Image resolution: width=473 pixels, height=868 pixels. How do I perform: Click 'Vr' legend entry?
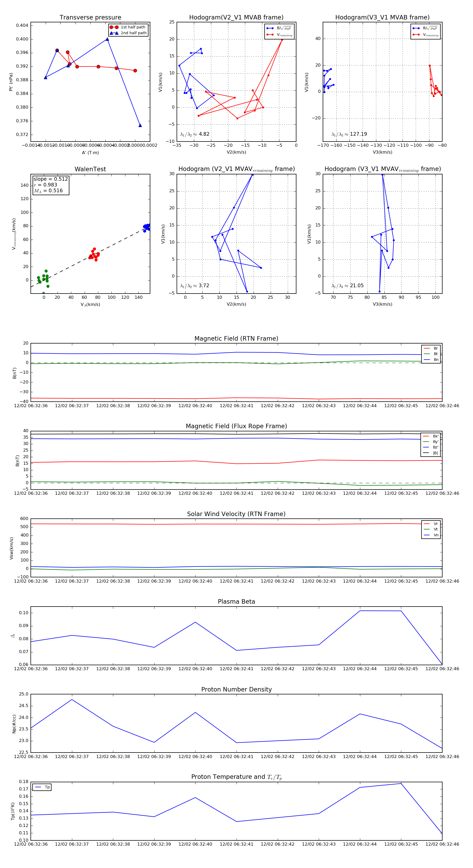point(431,524)
